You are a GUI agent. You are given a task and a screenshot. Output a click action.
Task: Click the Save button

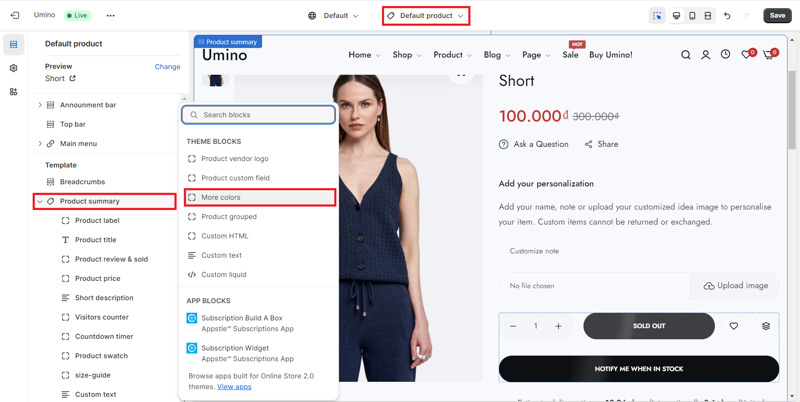pos(777,16)
